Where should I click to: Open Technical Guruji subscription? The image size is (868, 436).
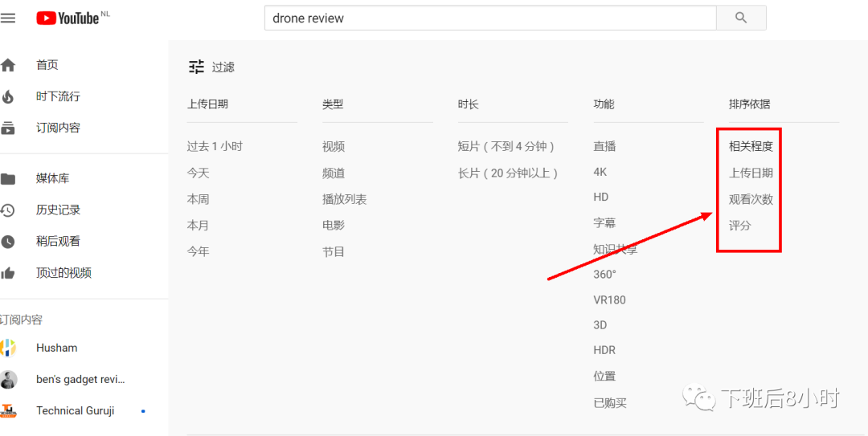pyautogui.click(x=76, y=411)
